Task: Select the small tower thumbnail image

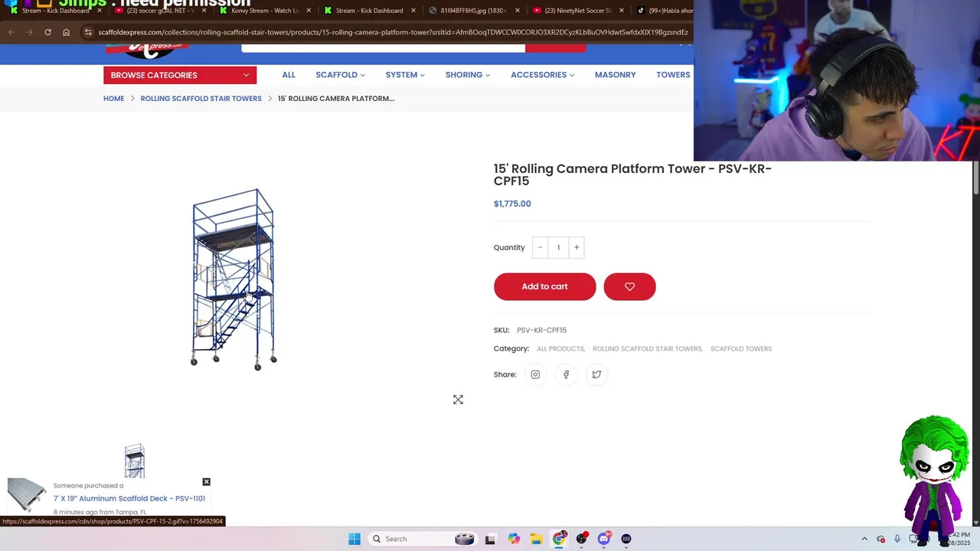Action: (x=135, y=461)
